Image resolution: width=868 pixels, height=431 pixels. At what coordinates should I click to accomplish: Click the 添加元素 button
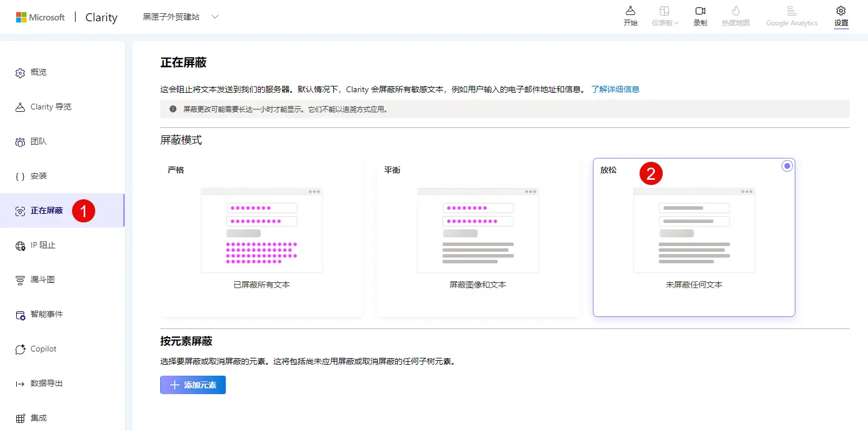(x=193, y=385)
